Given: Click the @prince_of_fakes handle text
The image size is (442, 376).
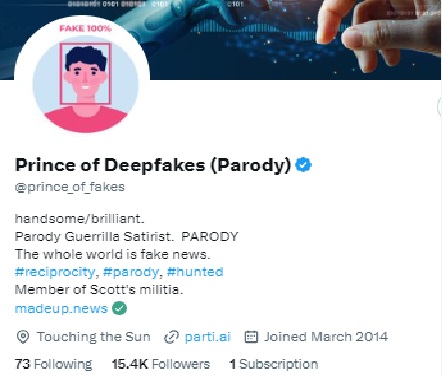Looking at the screenshot, I should point(70,187).
